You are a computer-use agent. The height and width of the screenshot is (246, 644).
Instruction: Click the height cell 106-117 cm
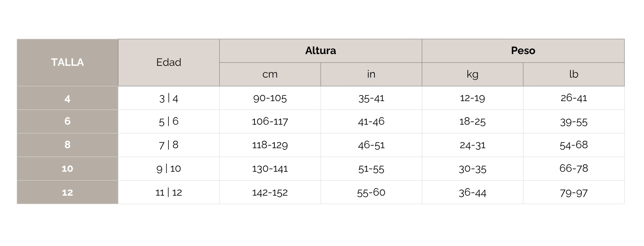[x=270, y=121]
